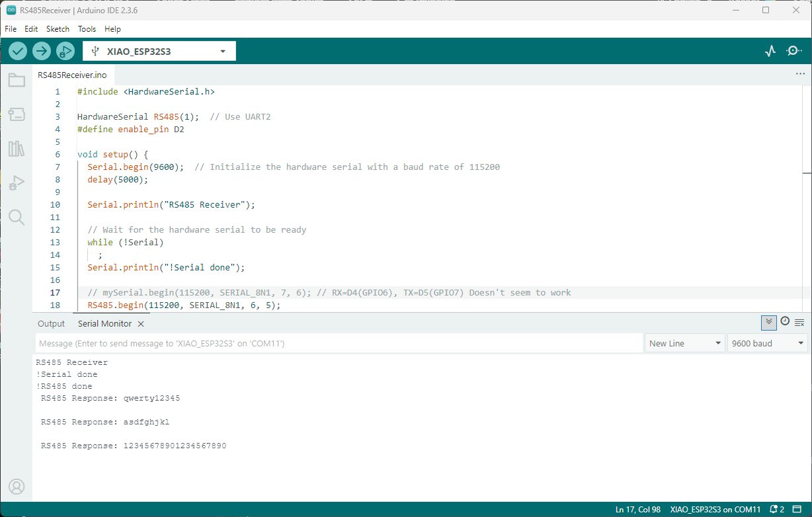This screenshot has height=517, width=812.
Task: Toggle autoscroll in Serial Monitor
Action: point(768,322)
